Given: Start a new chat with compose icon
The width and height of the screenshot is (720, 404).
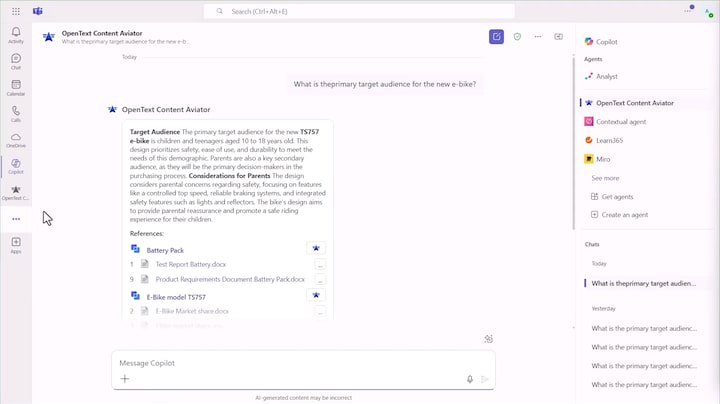Looking at the screenshot, I should [x=496, y=37].
